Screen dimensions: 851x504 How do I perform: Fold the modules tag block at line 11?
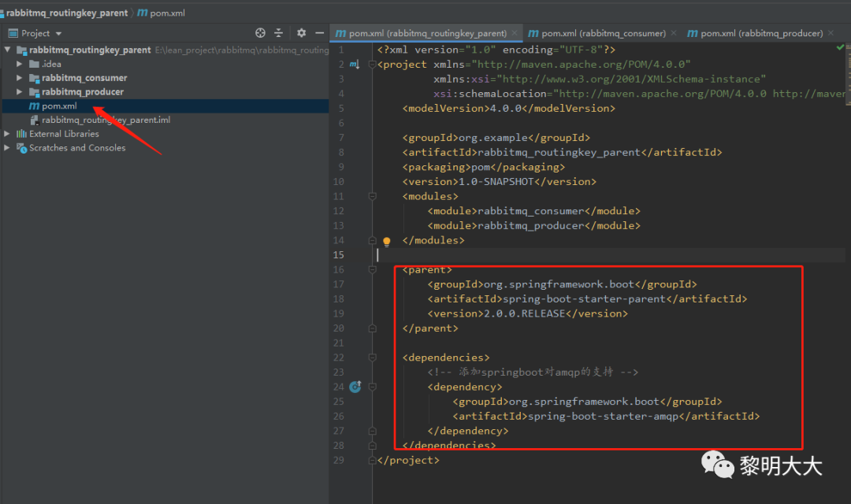click(x=373, y=196)
